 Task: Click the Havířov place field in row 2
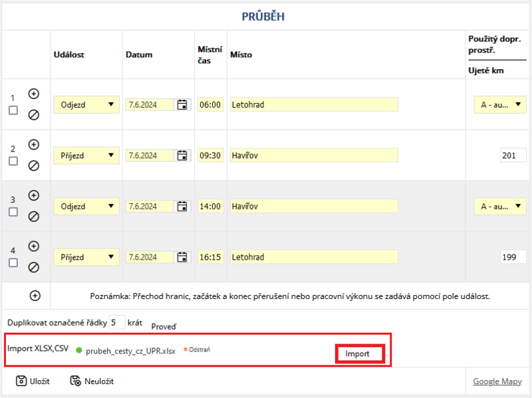(x=314, y=155)
